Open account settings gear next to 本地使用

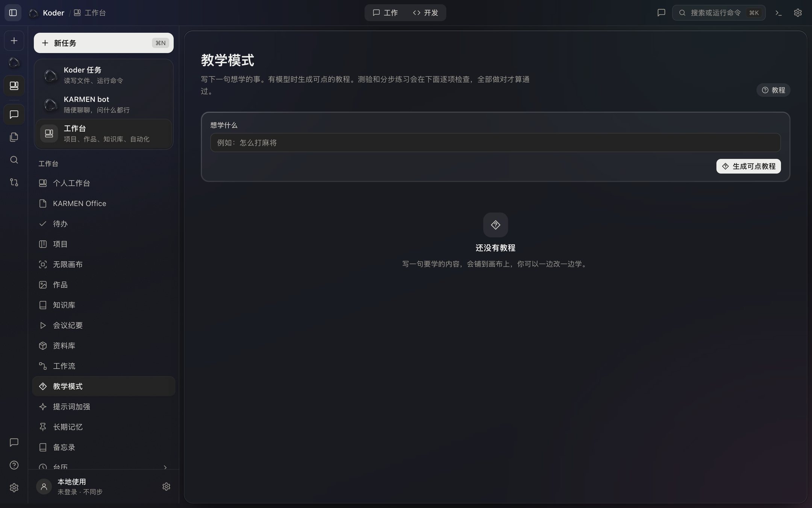point(166,487)
